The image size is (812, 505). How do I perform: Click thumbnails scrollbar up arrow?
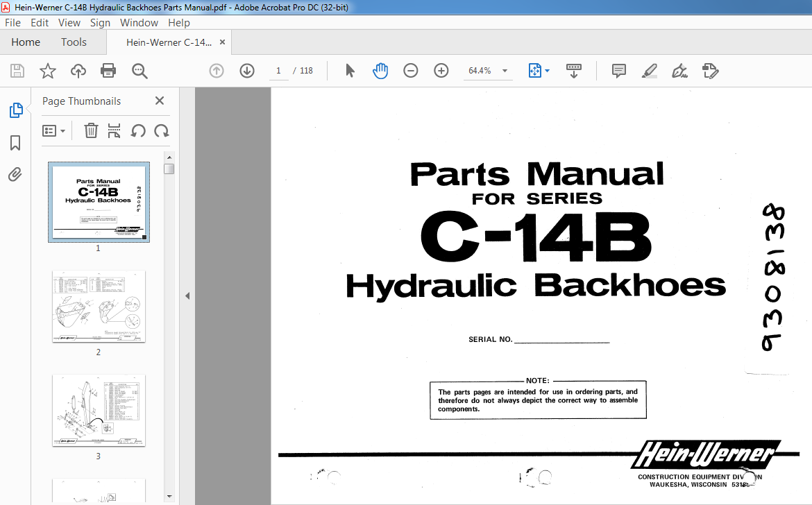(x=169, y=157)
